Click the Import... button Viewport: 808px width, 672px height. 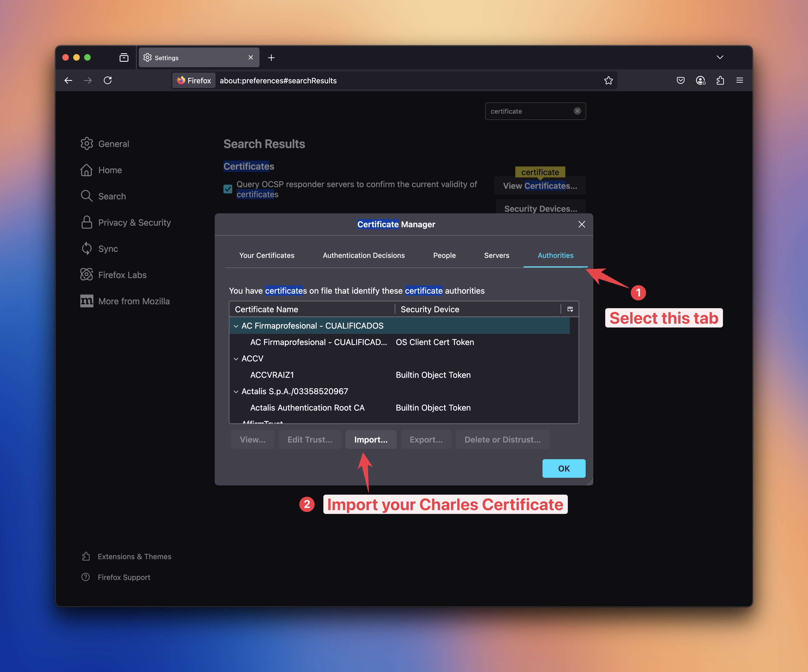pyautogui.click(x=371, y=440)
